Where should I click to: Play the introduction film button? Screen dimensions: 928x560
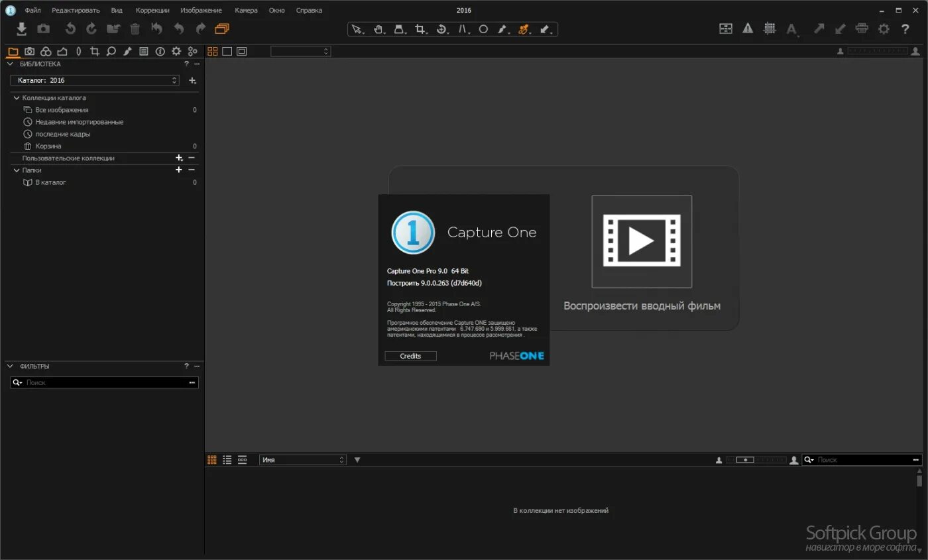coord(642,241)
